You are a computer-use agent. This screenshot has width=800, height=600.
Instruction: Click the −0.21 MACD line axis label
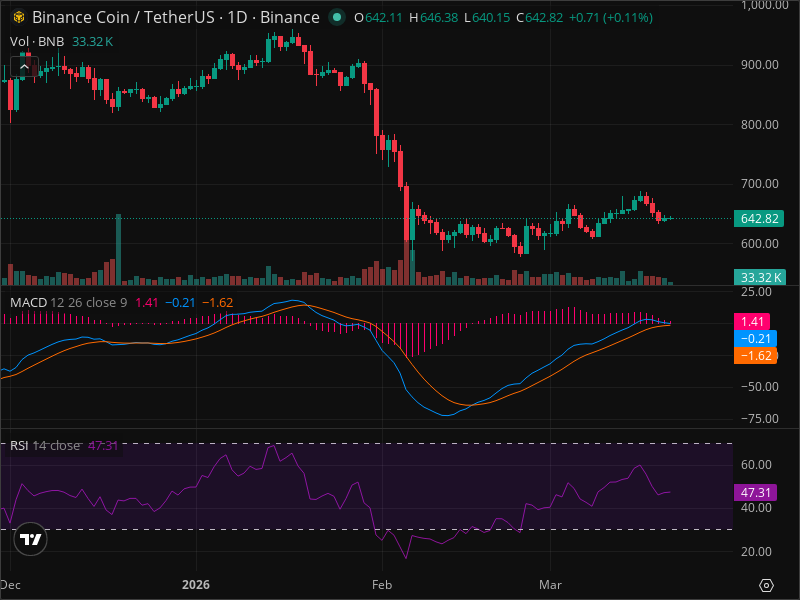(756, 339)
